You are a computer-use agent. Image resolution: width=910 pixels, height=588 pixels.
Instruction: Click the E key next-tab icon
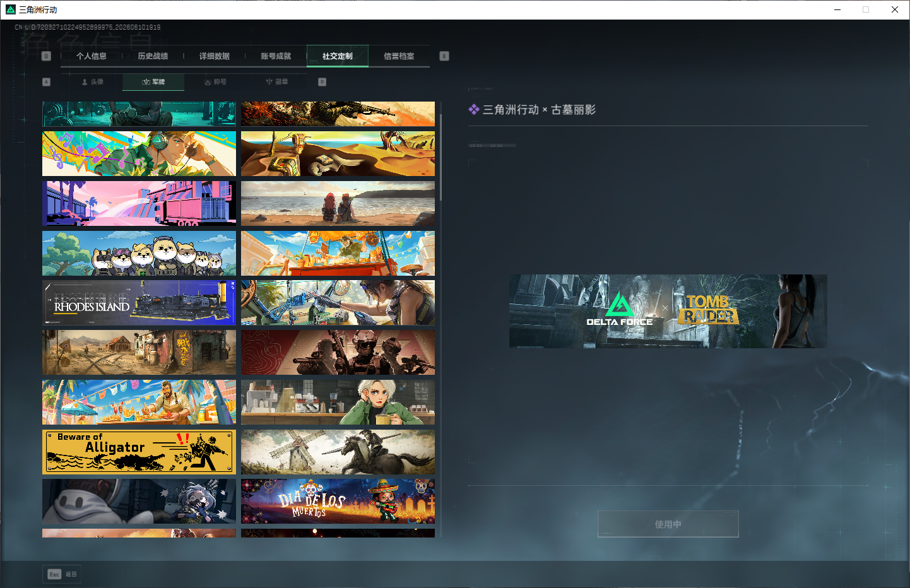[444, 56]
